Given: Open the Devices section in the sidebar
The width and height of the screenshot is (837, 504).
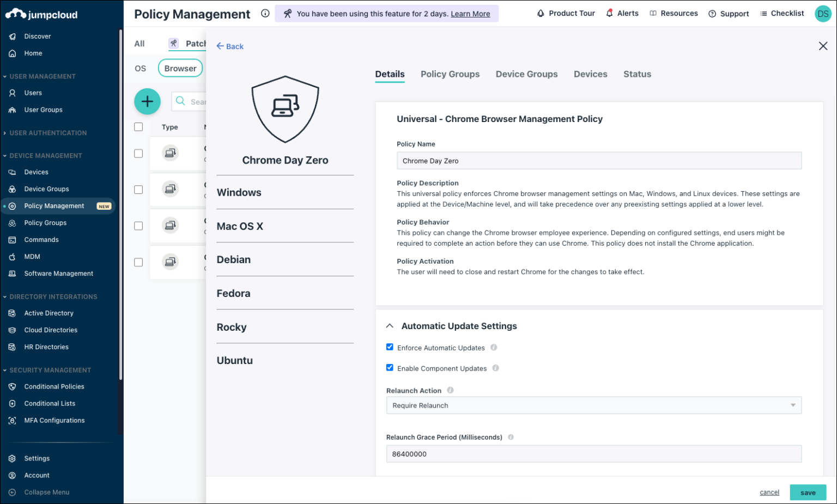Looking at the screenshot, I should pyautogui.click(x=36, y=172).
